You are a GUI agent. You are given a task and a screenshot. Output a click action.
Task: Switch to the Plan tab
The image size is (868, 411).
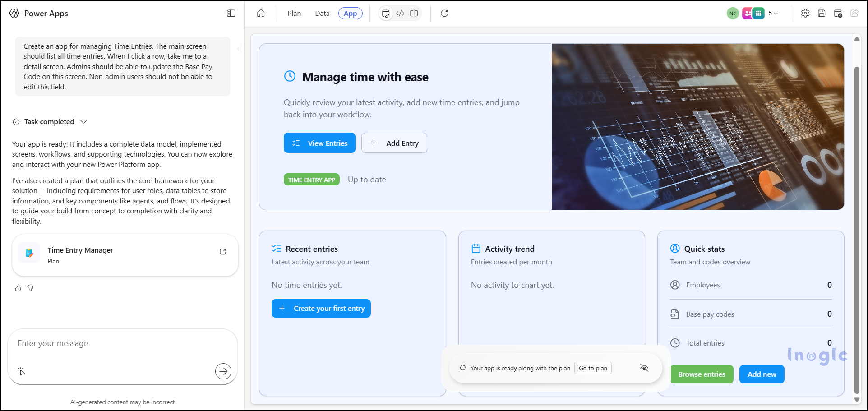point(294,14)
